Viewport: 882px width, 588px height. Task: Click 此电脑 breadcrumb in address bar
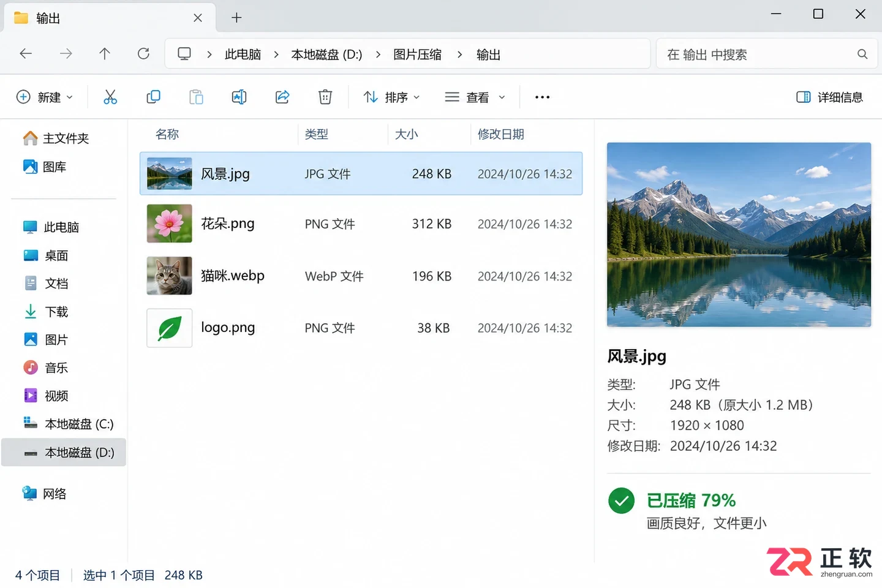[x=243, y=55]
